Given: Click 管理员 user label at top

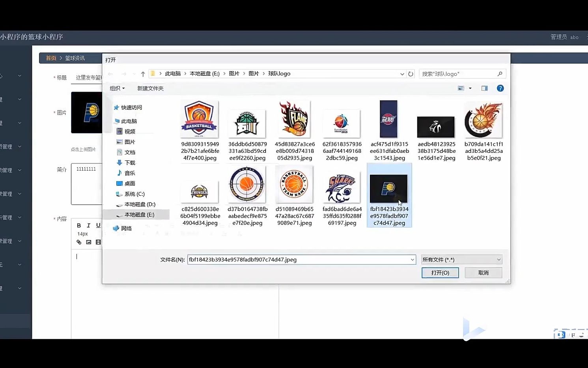Looking at the screenshot, I should 559,37.
